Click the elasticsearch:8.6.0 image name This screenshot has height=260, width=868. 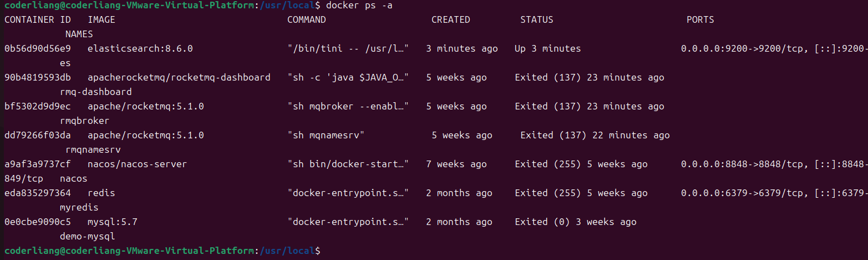point(140,48)
